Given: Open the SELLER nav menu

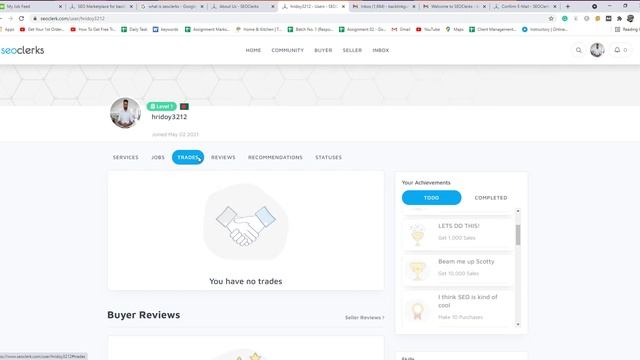Looking at the screenshot, I should tap(352, 50).
